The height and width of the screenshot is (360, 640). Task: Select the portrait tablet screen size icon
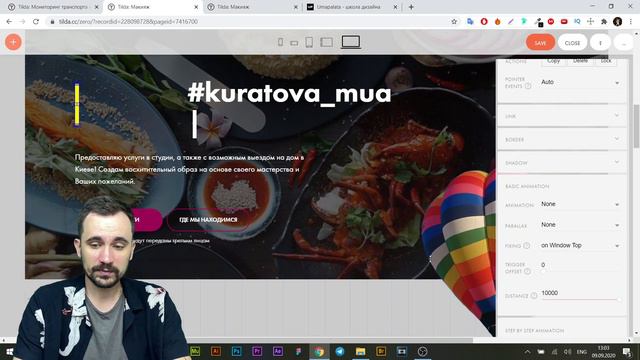309,42
